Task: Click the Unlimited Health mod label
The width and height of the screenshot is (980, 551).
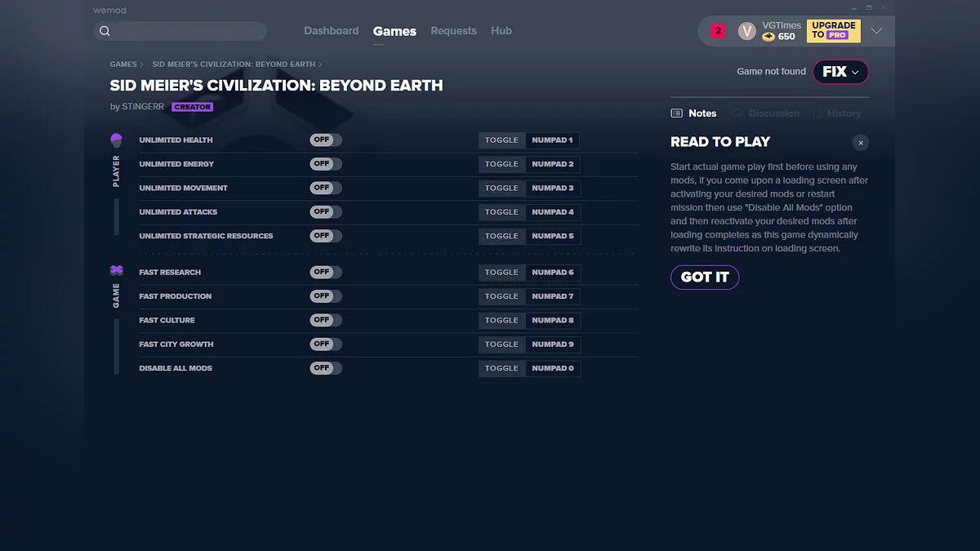Action: tap(176, 140)
